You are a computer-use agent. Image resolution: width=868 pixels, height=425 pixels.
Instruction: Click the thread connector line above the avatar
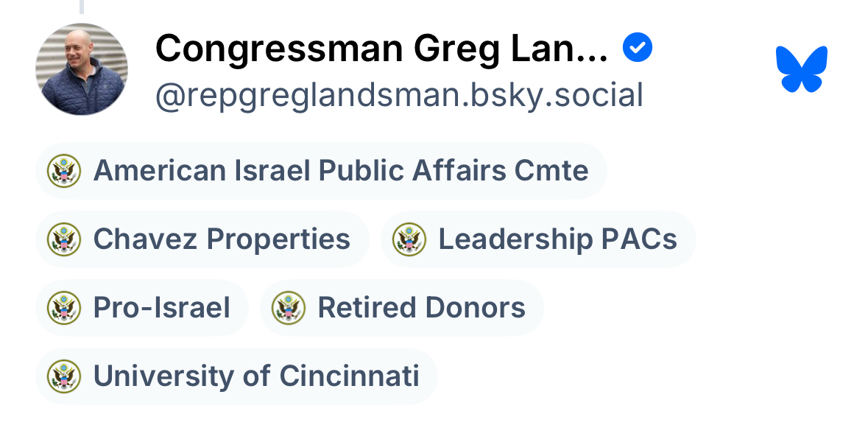coord(82,7)
